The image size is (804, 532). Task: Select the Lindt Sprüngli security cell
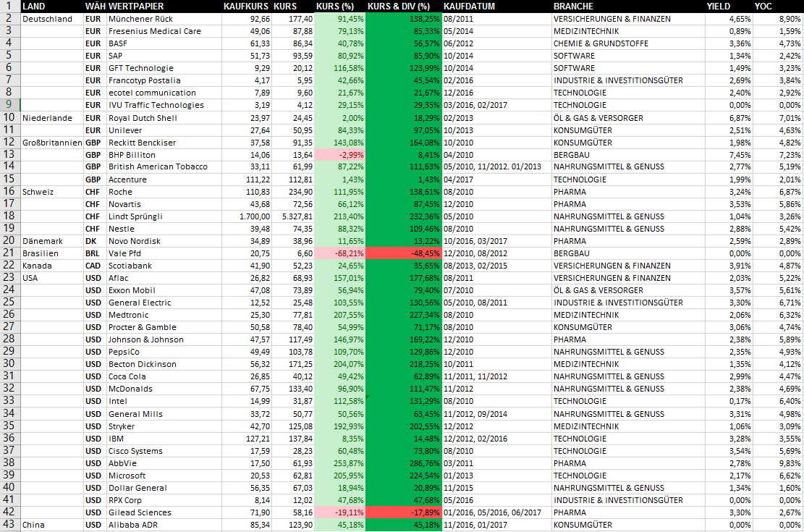click(164, 216)
